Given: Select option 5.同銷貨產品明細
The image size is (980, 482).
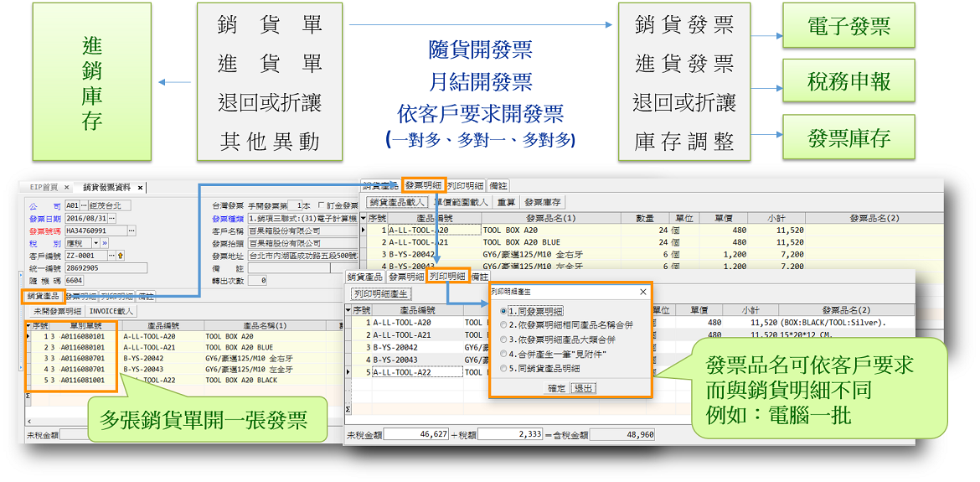Looking at the screenshot, I should point(503,368).
